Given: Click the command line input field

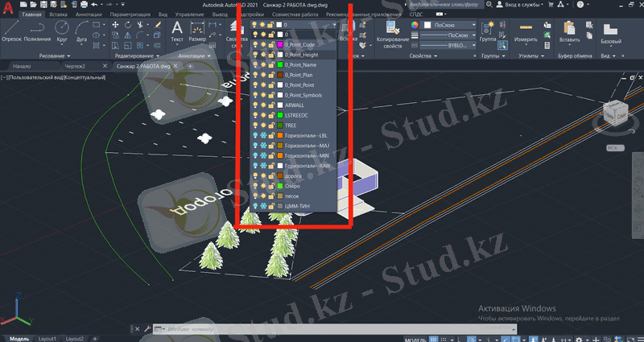Looking at the screenshot, I should click(336, 329).
